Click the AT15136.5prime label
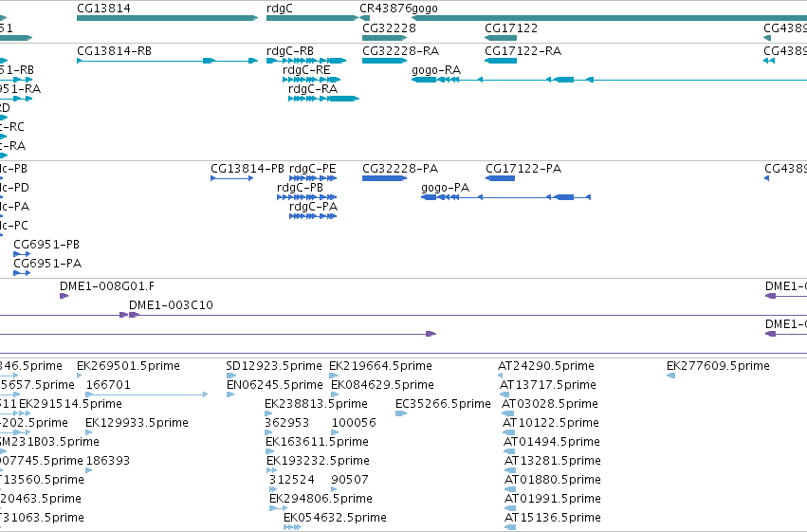Image resolution: width=807 pixels, height=532 pixels. (x=553, y=518)
